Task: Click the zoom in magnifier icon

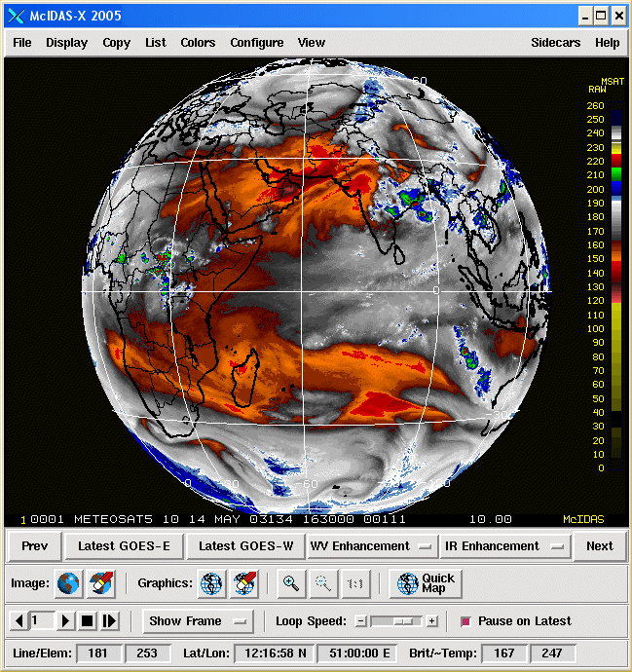Action: (x=290, y=583)
